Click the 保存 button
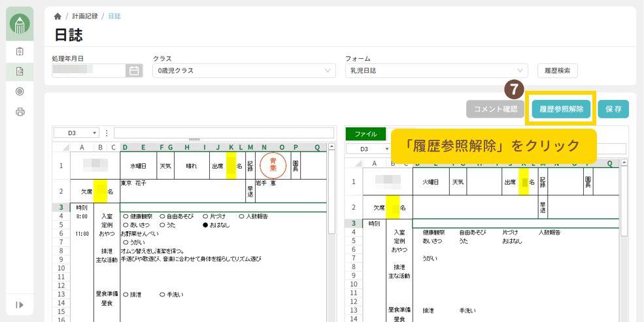The height and width of the screenshot is (322, 644). (x=613, y=109)
